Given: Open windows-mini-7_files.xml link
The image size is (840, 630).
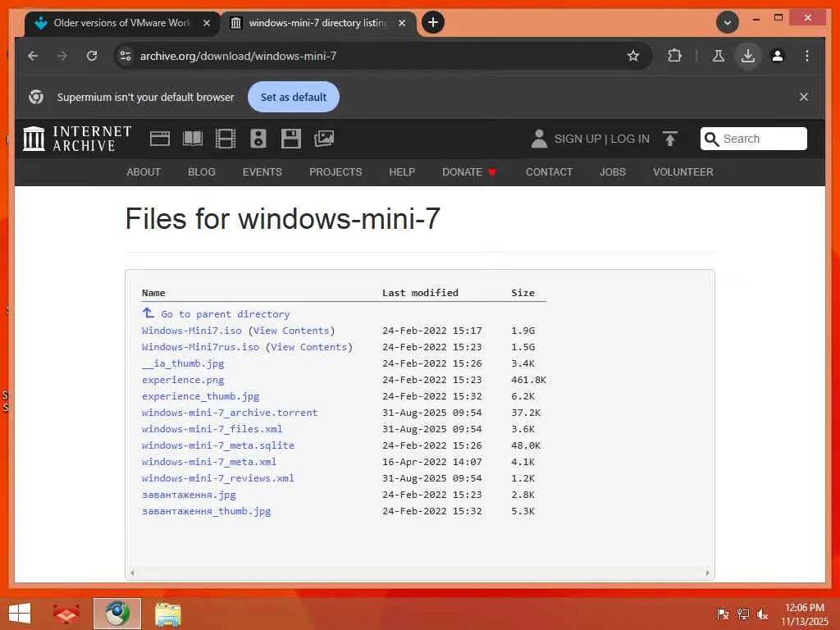Looking at the screenshot, I should coord(212,429).
